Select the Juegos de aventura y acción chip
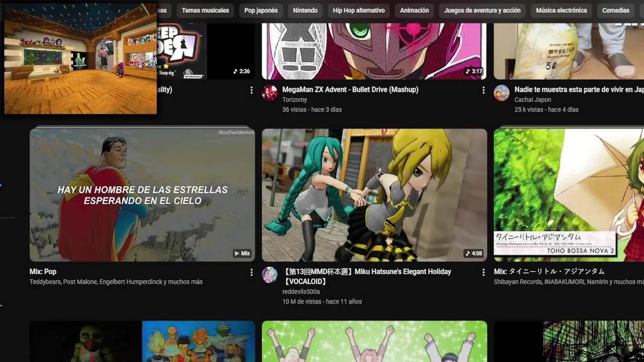This screenshot has height=362, width=644. coord(482,11)
